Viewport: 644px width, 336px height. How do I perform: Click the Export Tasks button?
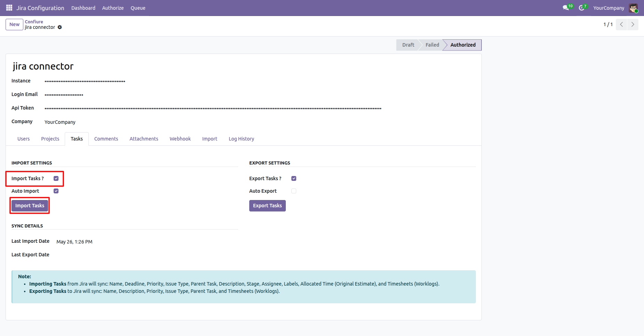[x=267, y=206]
